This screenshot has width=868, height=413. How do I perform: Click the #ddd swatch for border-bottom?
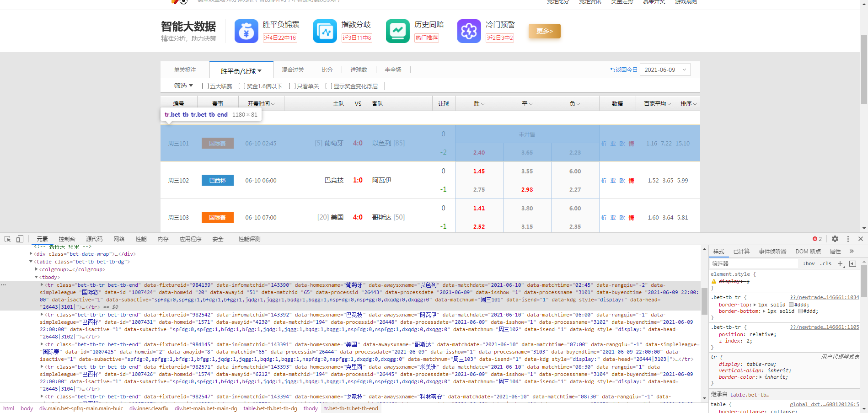tap(800, 311)
